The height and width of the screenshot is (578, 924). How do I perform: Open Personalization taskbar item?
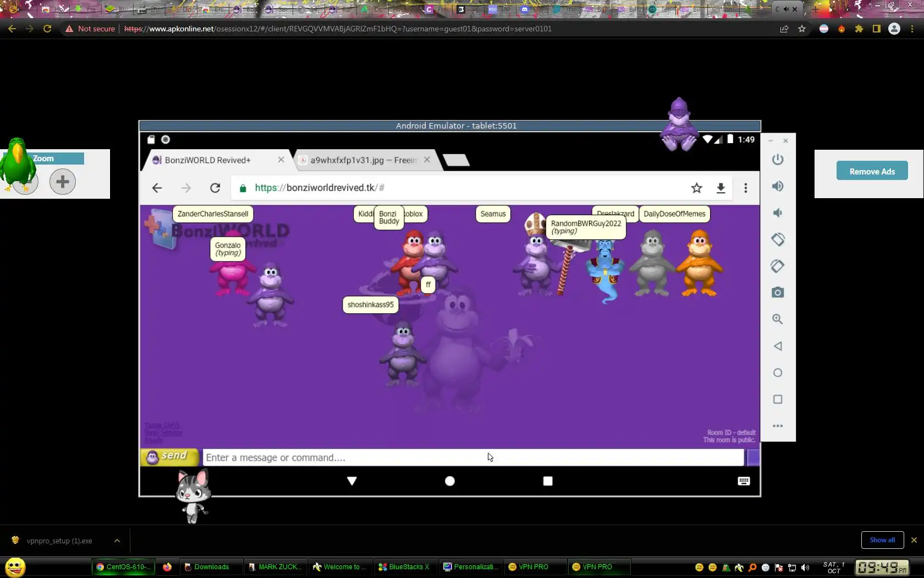click(471, 567)
